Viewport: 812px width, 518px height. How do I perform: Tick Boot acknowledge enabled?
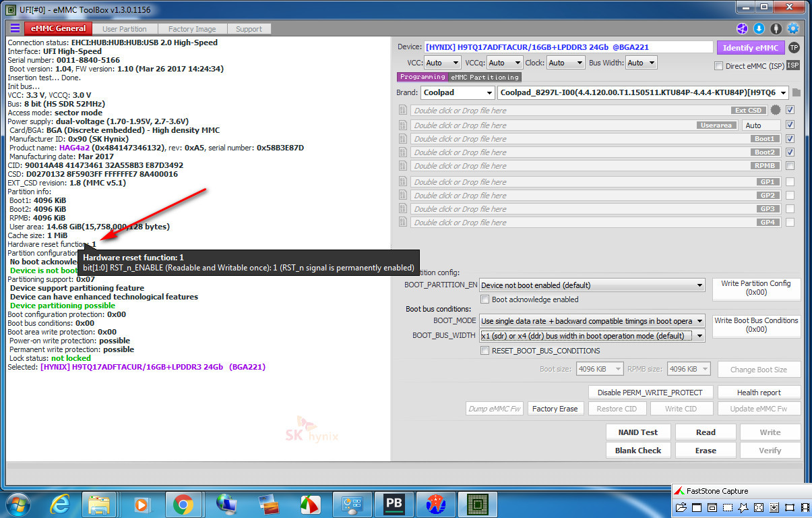[x=485, y=299]
